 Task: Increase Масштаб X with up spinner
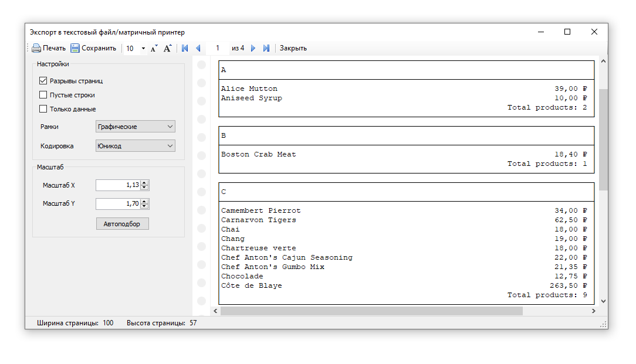click(145, 182)
